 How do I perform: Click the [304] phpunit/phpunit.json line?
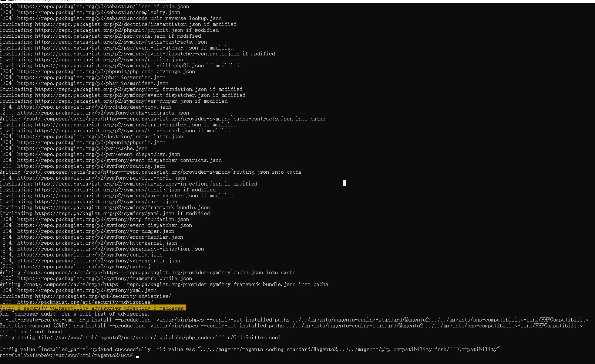click(83, 142)
